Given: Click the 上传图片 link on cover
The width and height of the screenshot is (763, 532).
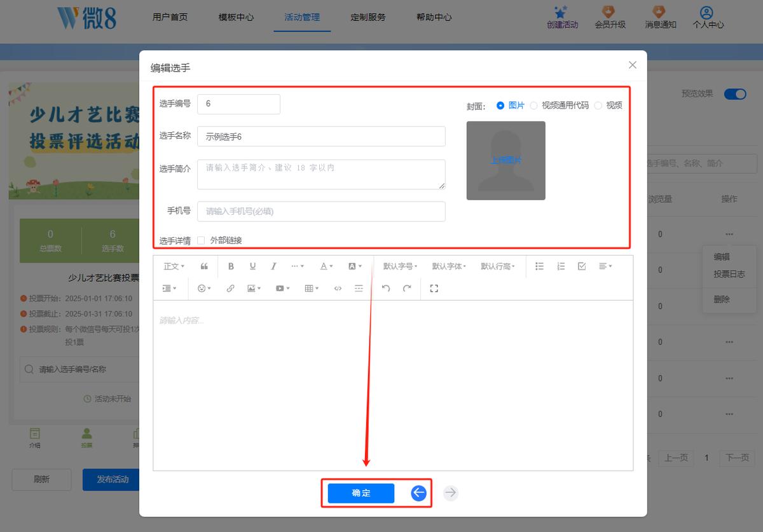Looking at the screenshot, I should click(x=505, y=160).
